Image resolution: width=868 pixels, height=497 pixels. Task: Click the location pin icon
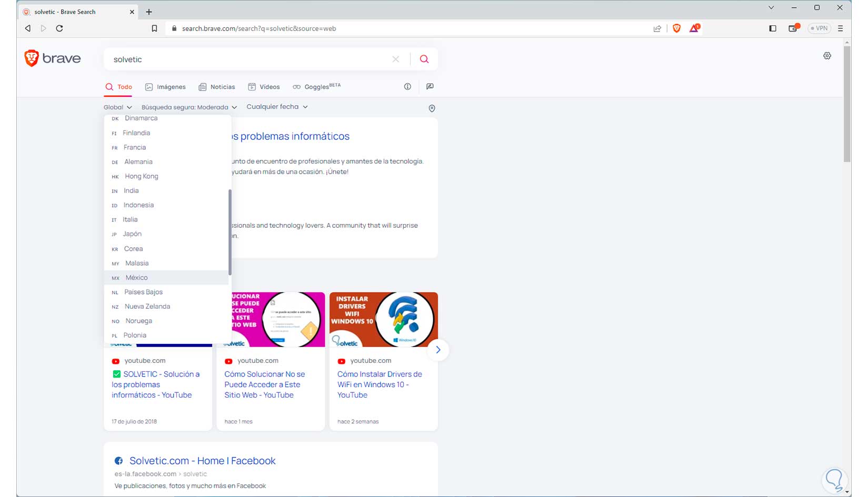(x=432, y=108)
